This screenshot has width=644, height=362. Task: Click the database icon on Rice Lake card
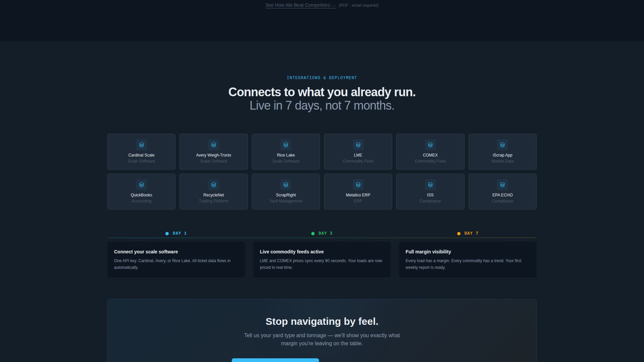coord(286,145)
